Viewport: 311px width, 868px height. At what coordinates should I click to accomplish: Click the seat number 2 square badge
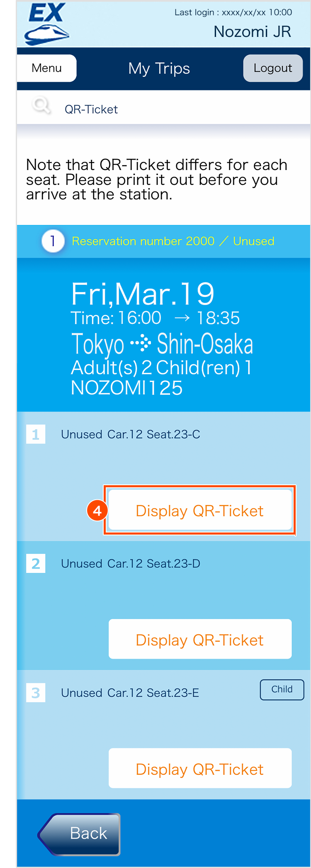[x=36, y=564]
